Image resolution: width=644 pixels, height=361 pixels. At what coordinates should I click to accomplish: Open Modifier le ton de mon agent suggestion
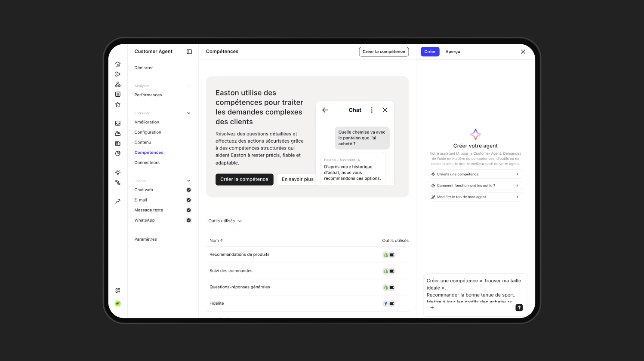(475, 197)
